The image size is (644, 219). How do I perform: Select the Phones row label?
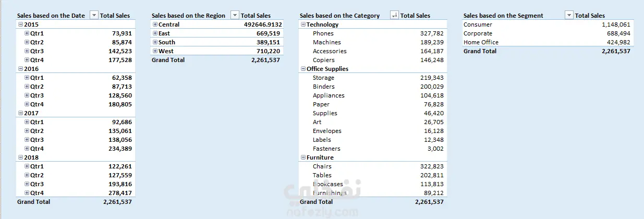[323, 33]
